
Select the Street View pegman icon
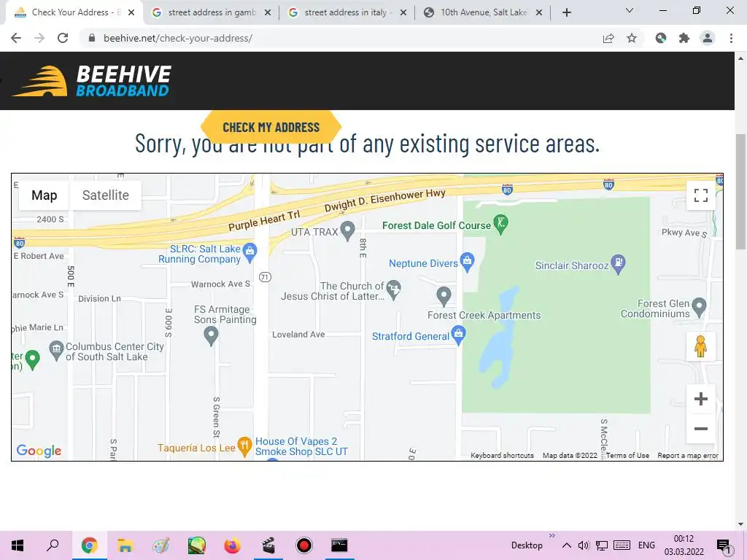(700, 346)
